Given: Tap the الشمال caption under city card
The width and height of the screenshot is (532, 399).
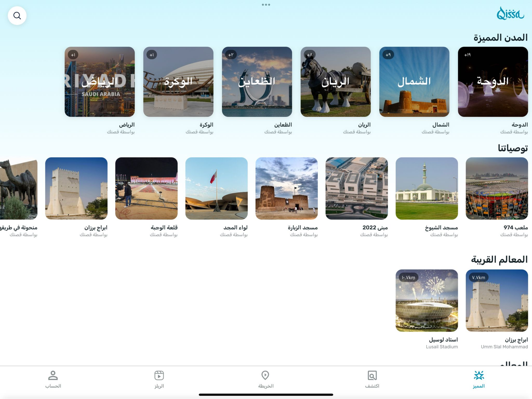Looking at the screenshot, I should (x=441, y=125).
